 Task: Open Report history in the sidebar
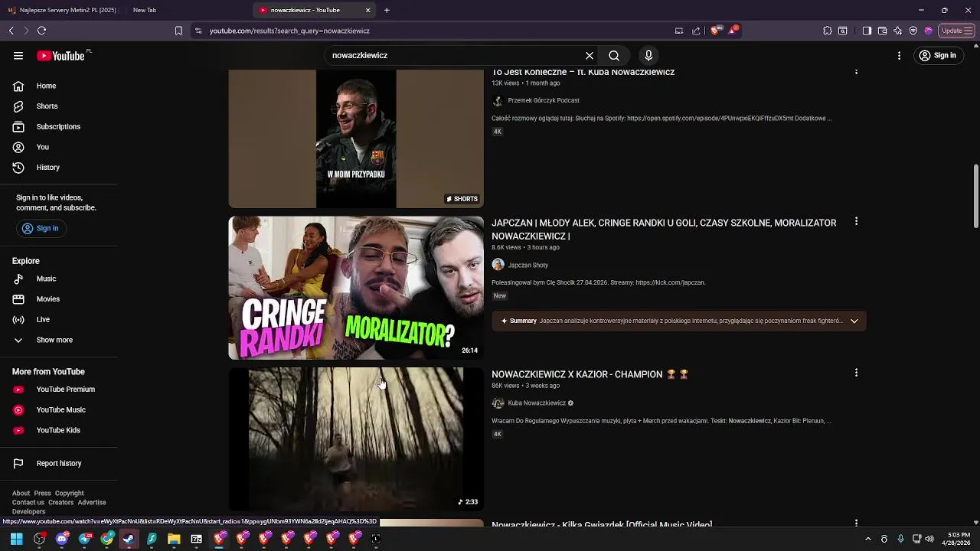(58, 463)
